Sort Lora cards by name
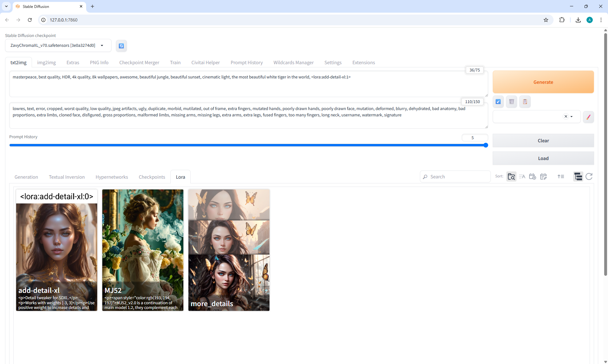The height and width of the screenshot is (364, 608). 522,177
